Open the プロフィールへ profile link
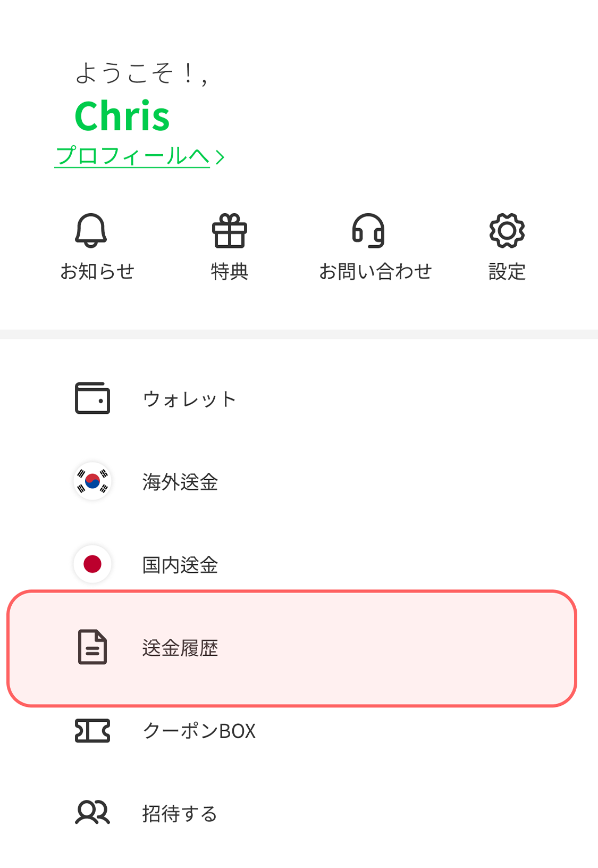The width and height of the screenshot is (598, 868). (133, 156)
